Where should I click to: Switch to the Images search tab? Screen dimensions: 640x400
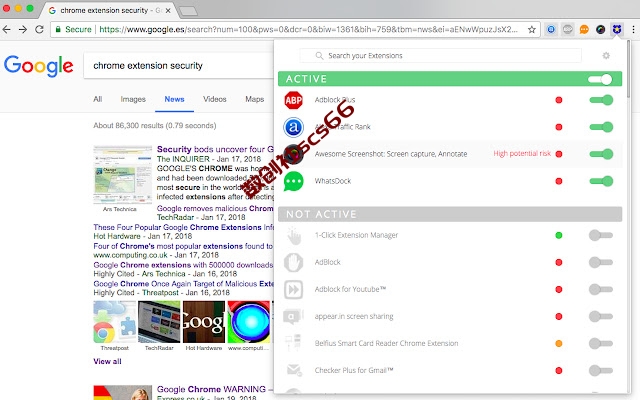pyautogui.click(x=133, y=99)
